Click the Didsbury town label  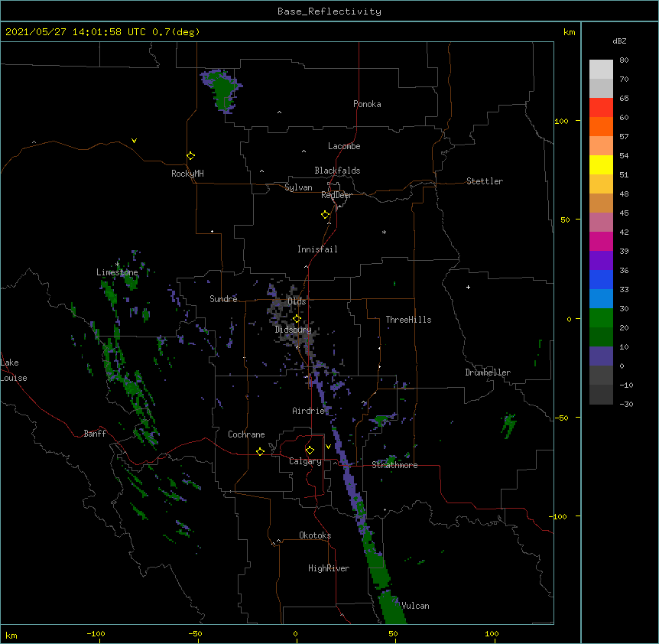click(x=293, y=330)
